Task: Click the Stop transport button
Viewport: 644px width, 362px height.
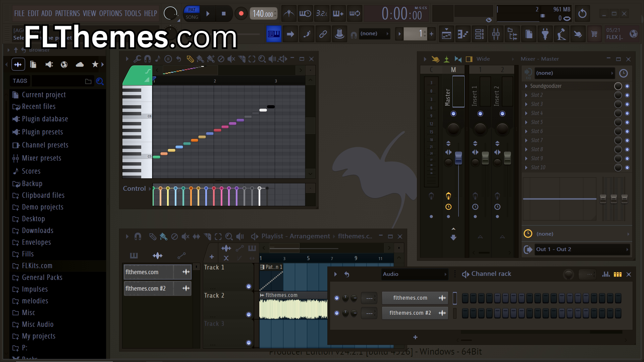Action: click(224, 14)
